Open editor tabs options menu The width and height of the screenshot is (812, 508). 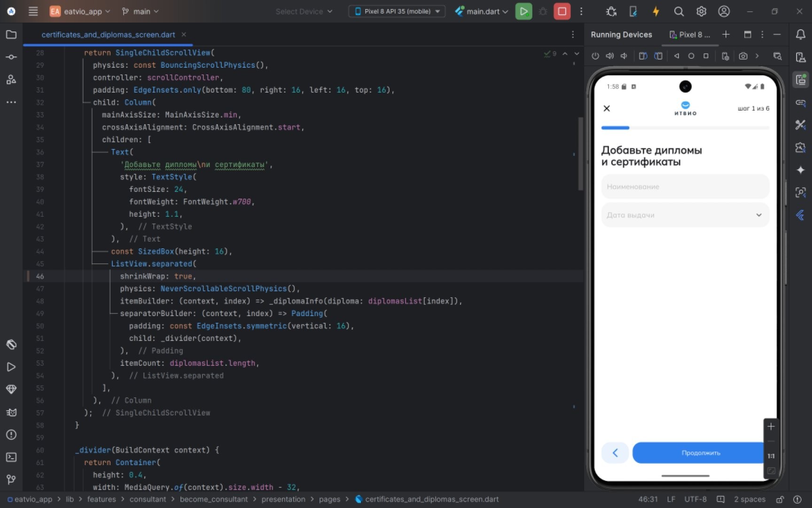click(x=572, y=34)
